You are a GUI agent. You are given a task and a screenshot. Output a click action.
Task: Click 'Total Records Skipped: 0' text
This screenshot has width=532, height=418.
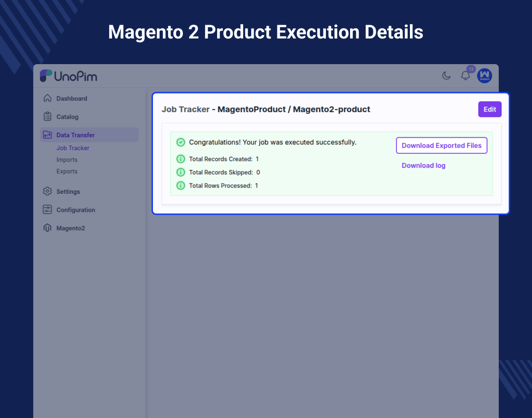225,172
